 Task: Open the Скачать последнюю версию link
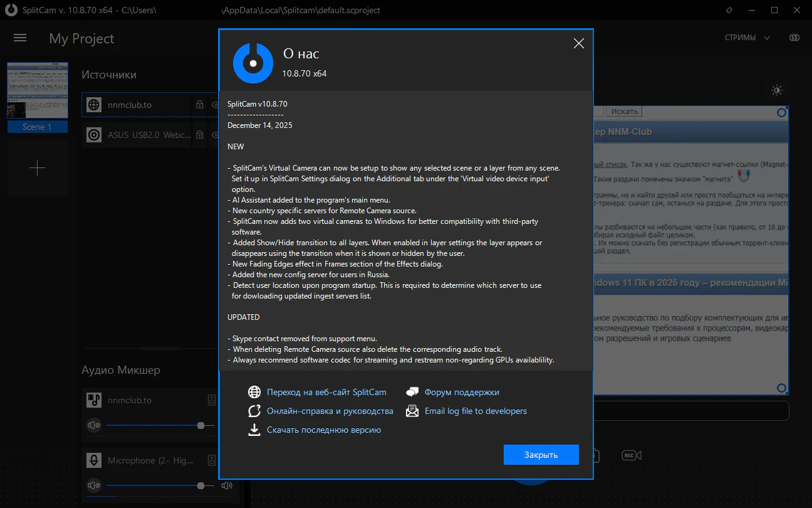324,430
